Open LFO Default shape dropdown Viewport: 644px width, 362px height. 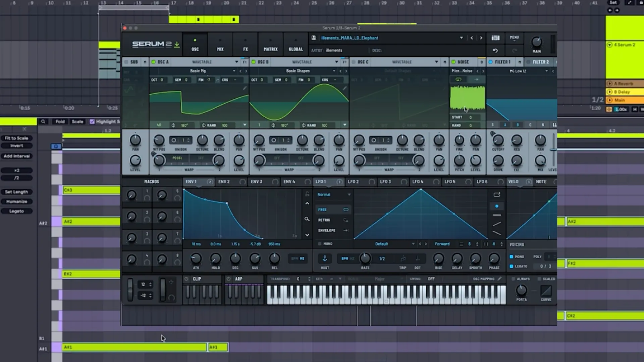(x=413, y=244)
